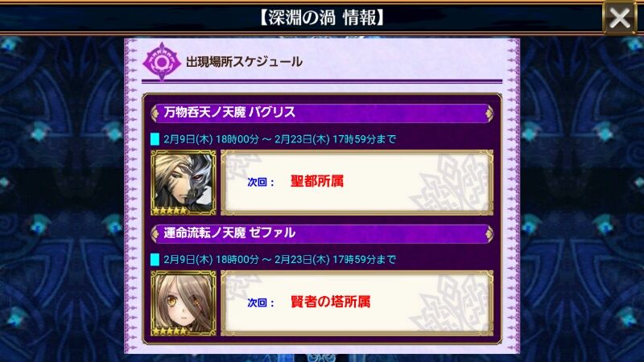
Task: Click the 【深淵の渦 情報】 title bar text
Action: tap(321, 18)
